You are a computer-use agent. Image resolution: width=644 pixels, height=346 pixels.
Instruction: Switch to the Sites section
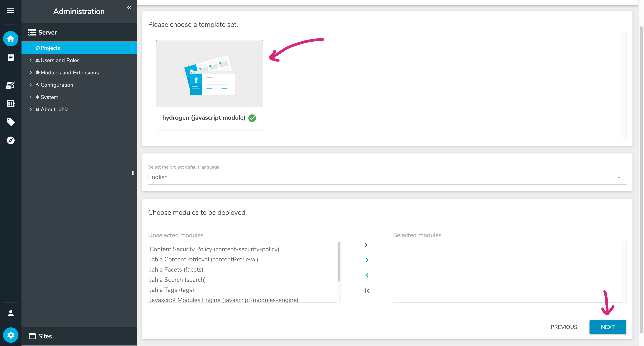(x=45, y=336)
